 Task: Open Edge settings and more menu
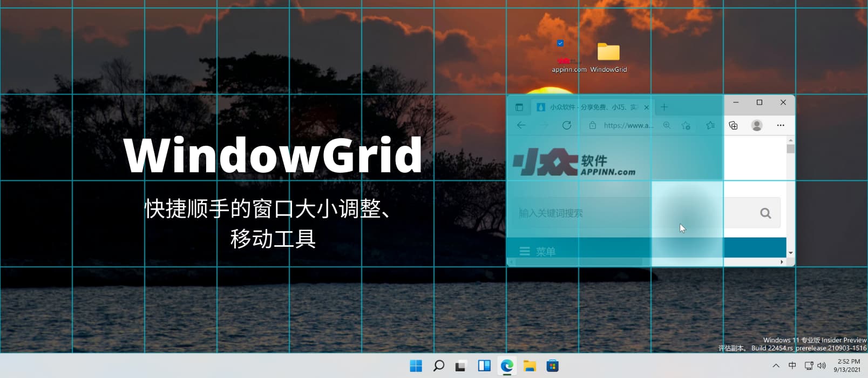point(781,125)
